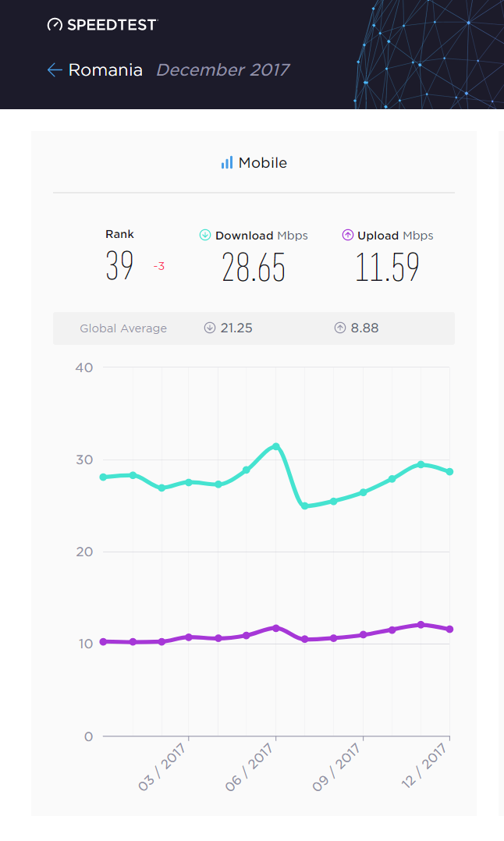The height and width of the screenshot is (841, 504).
Task: Select the Romania country title
Action: [105, 70]
